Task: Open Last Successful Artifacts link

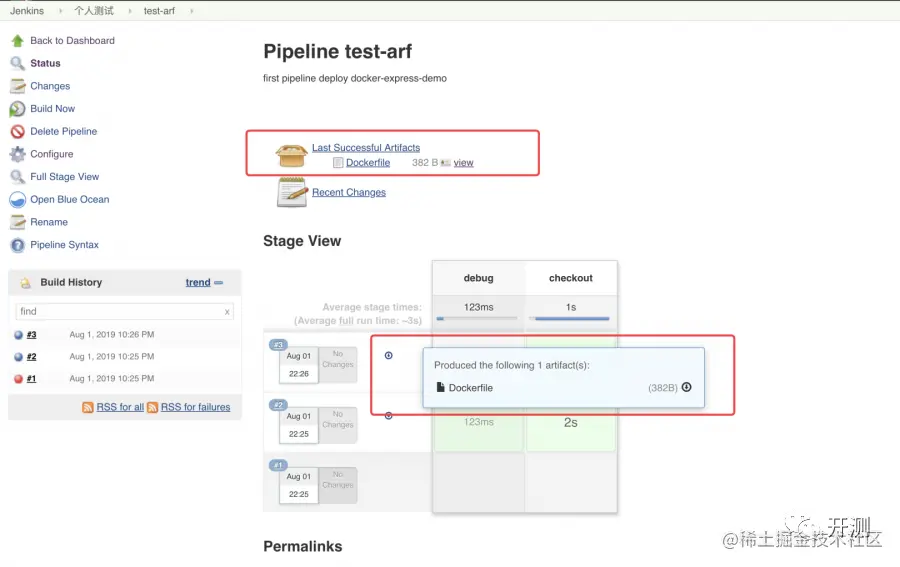Action: pyautogui.click(x=366, y=148)
